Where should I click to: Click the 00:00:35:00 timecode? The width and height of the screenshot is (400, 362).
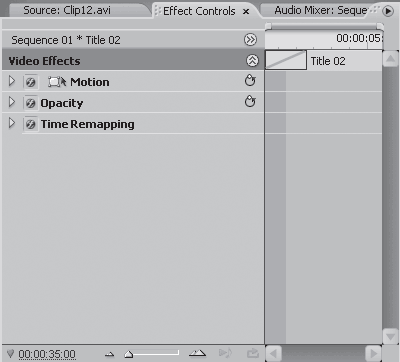click(x=47, y=354)
